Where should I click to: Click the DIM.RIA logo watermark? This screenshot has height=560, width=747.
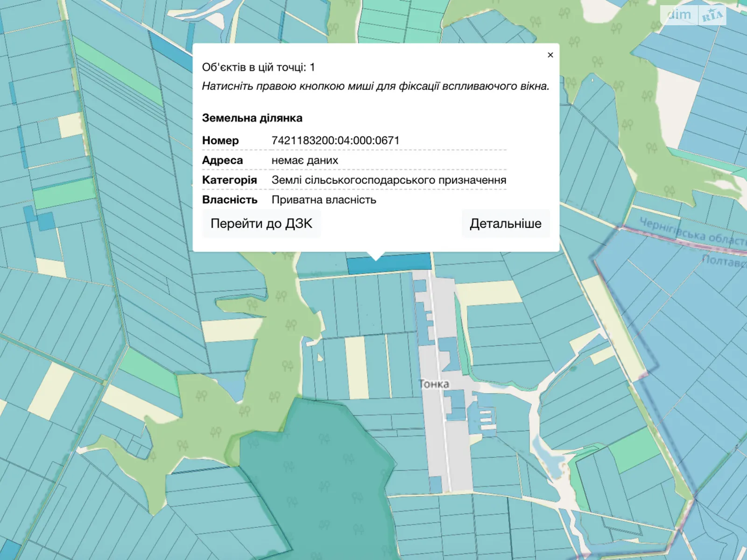click(694, 15)
